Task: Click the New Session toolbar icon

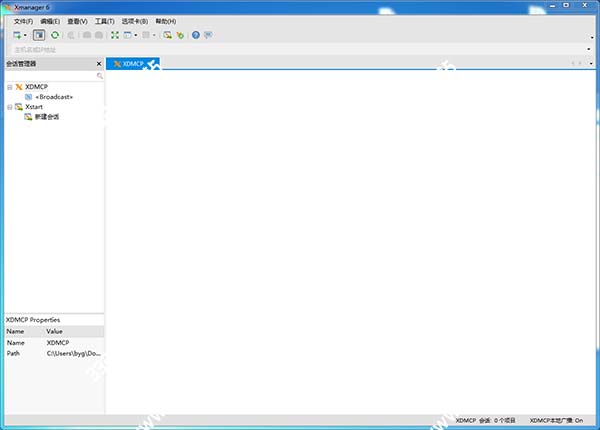Action: [17, 34]
